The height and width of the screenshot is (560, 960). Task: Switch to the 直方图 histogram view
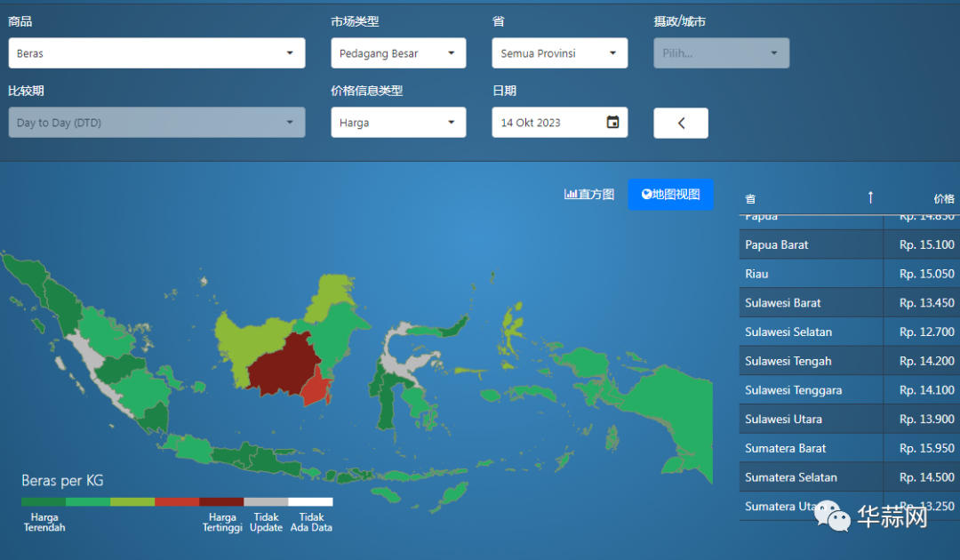click(x=589, y=195)
